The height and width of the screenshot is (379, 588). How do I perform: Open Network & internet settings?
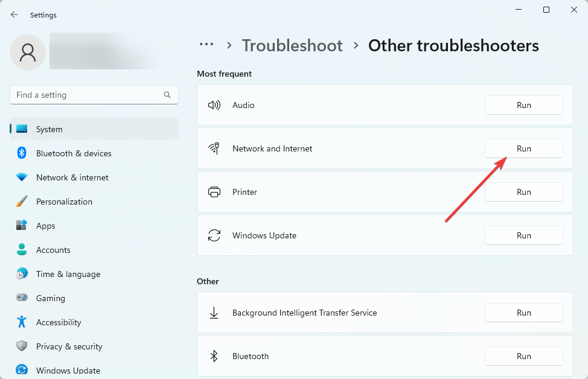94,177
